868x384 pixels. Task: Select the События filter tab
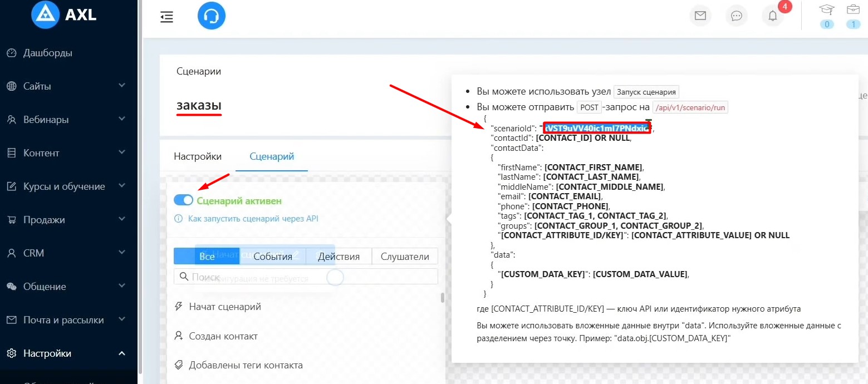[273, 257]
